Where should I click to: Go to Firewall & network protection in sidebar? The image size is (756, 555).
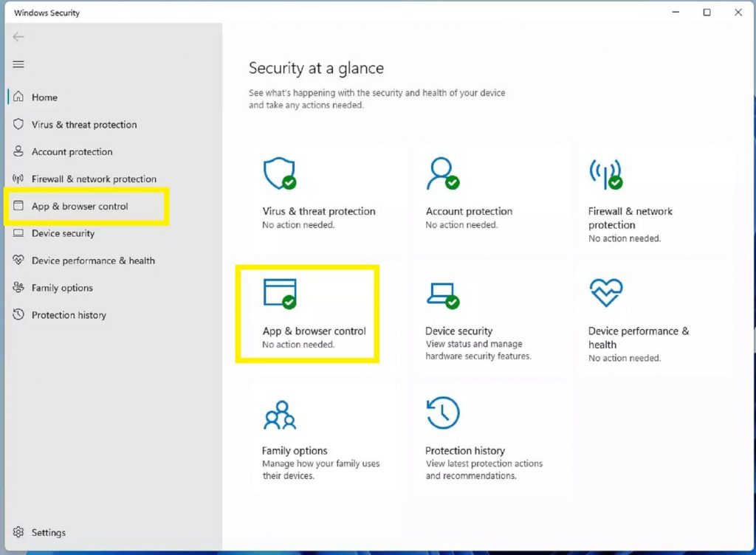click(x=94, y=179)
